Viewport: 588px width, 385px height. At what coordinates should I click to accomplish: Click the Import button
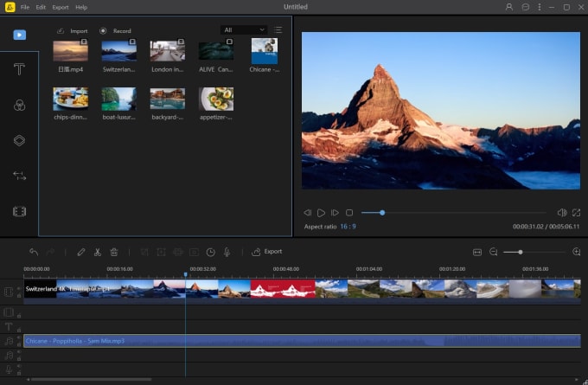[x=72, y=31]
